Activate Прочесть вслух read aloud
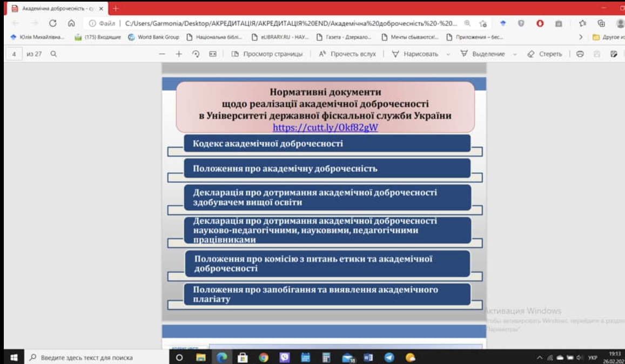This screenshot has height=364, width=625. tap(347, 54)
